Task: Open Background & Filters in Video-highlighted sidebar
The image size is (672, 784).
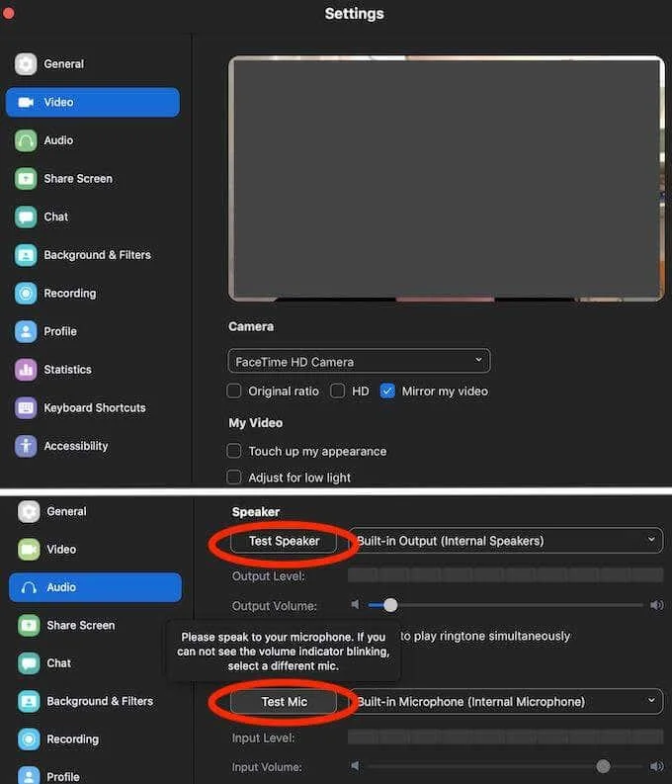Action: (83, 255)
